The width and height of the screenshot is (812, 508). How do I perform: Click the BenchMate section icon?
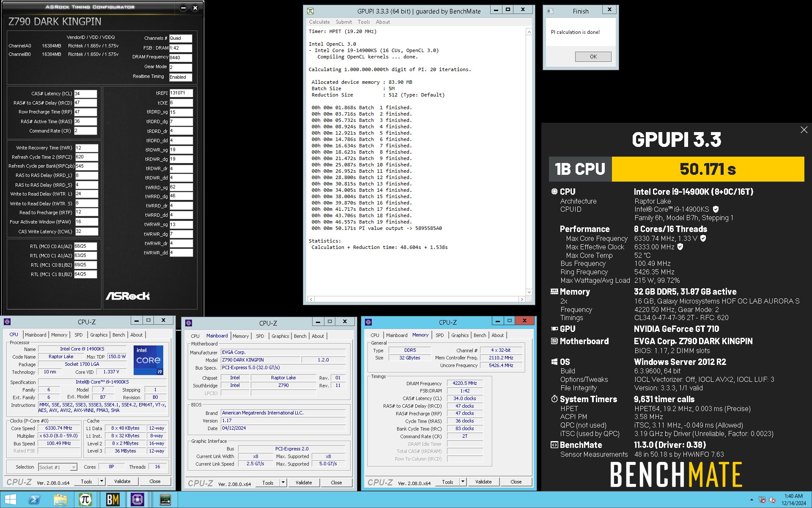(x=554, y=444)
